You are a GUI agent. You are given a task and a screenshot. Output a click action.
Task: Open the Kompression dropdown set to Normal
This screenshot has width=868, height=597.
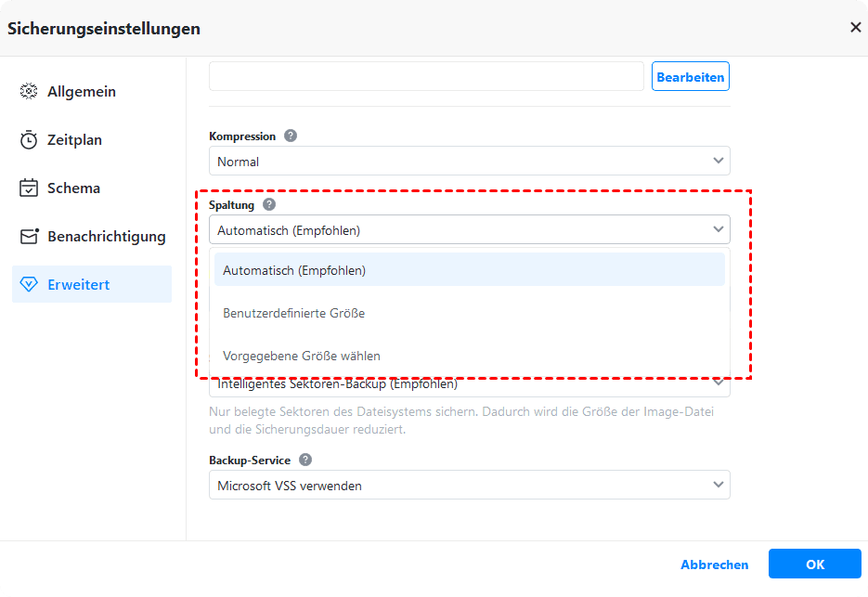pyautogui.click(x=469, y=162)
